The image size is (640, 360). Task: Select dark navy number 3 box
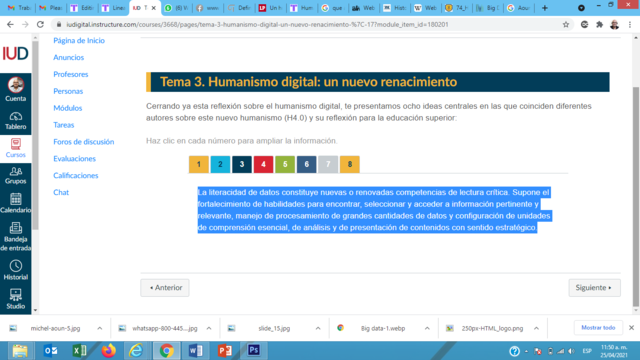tap(242, 164)
